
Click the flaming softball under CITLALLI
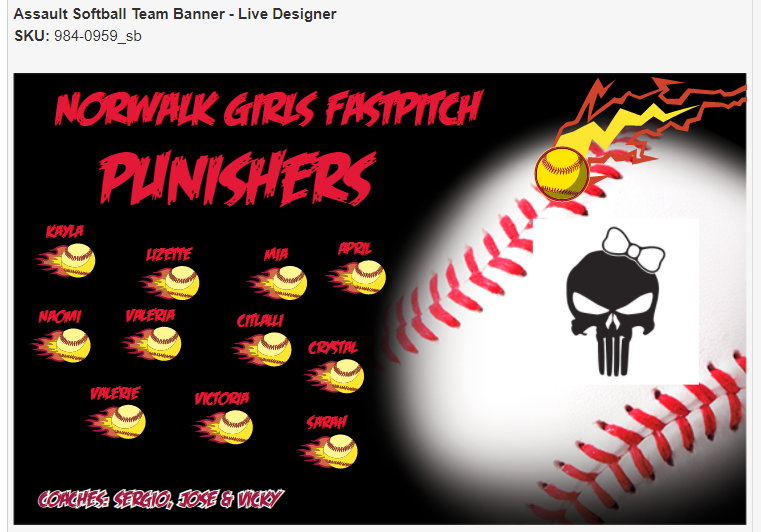[x=262, y=349]
